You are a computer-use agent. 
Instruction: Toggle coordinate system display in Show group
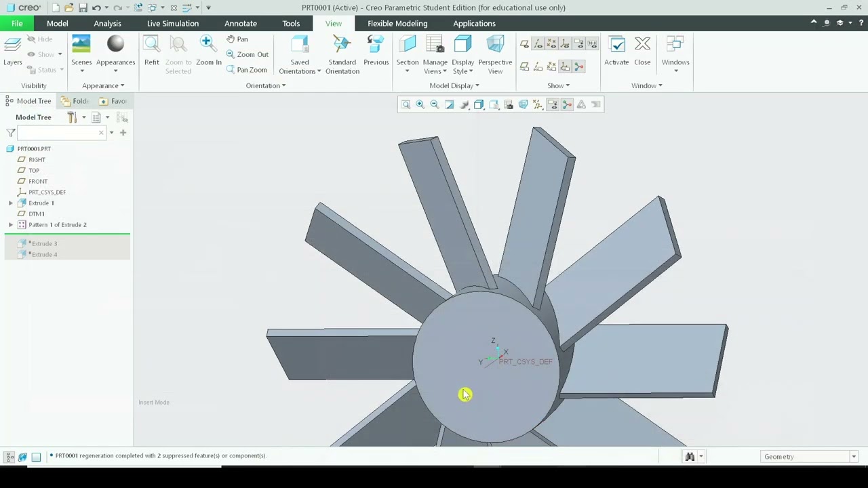(565, 44)
